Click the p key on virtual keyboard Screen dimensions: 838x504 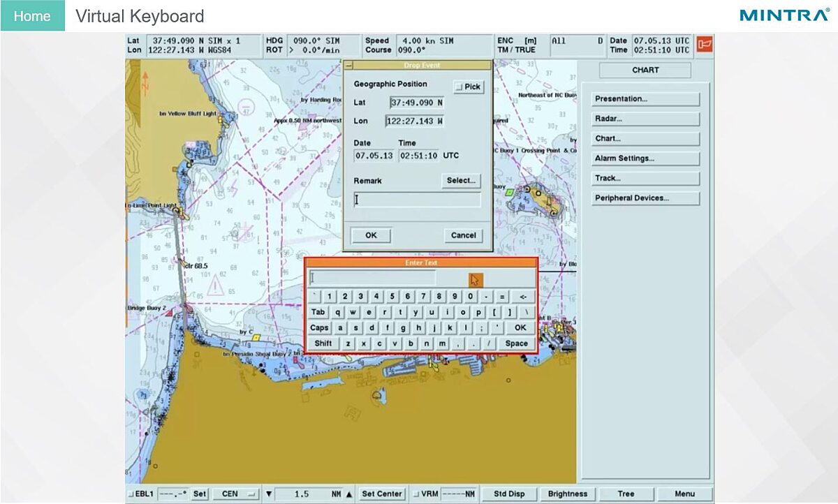click(x=478, y=312)
